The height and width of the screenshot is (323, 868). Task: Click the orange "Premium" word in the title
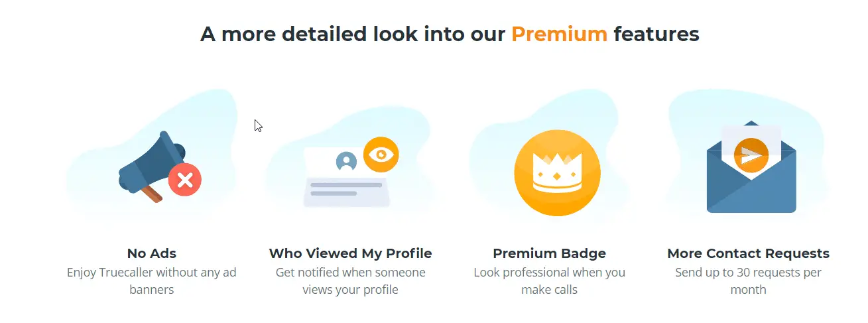559,34
